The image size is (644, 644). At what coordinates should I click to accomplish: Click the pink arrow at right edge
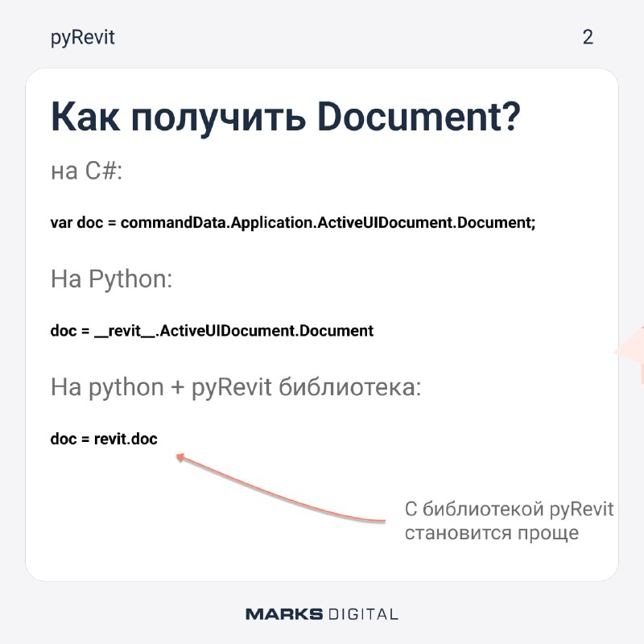[630, 353]
